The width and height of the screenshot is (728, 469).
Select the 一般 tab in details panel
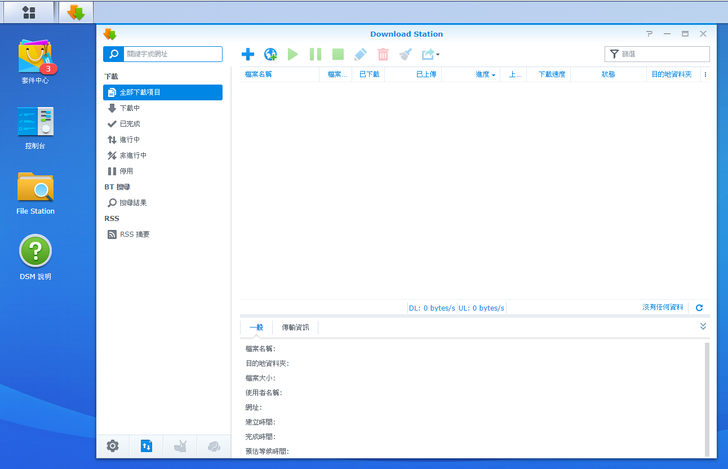coord(256,327)
